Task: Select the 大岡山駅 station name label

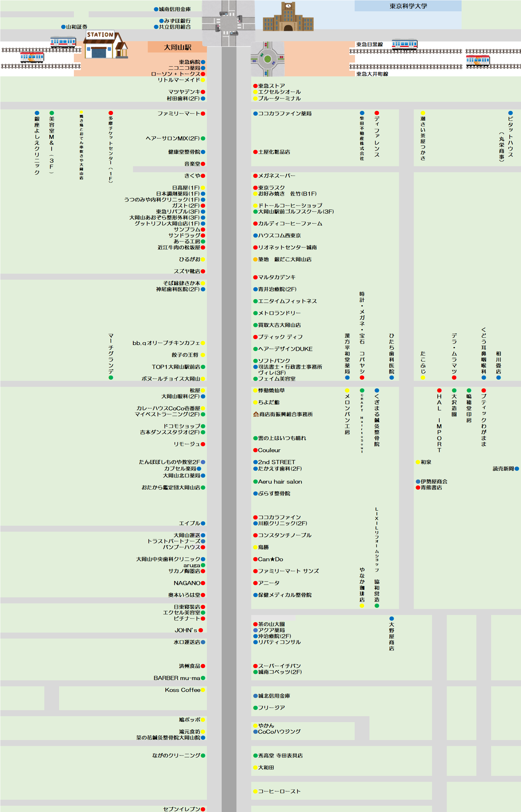Action: 177,47
